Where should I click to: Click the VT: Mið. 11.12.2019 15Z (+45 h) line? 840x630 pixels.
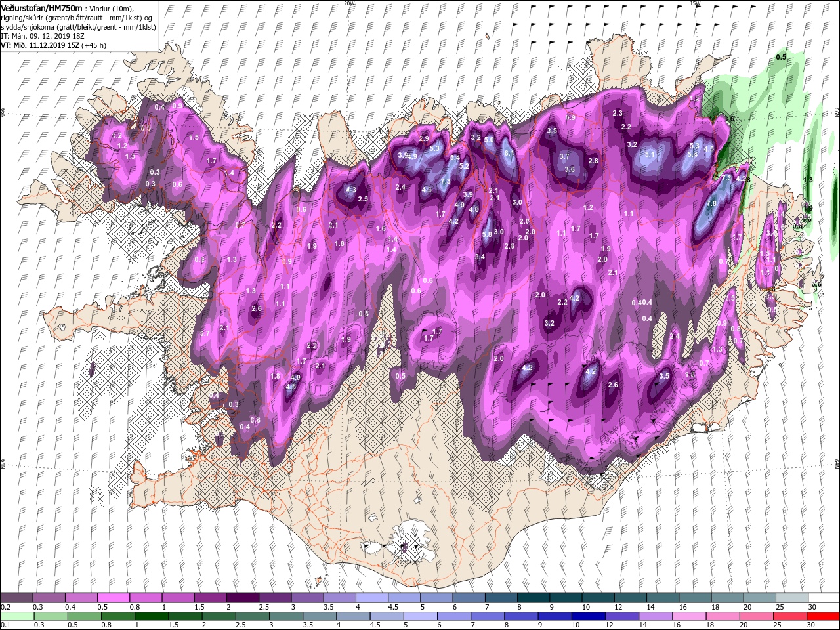54,45
